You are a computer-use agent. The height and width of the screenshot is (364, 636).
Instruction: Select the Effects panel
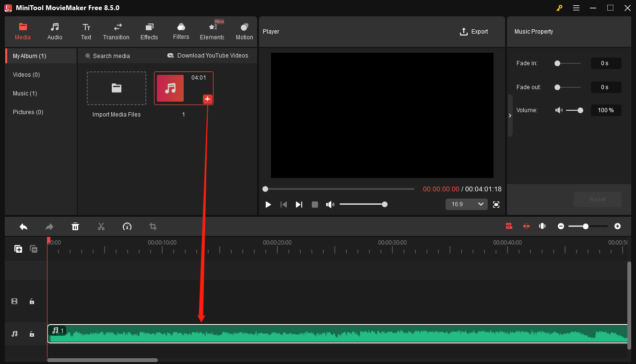click(149, 31)
